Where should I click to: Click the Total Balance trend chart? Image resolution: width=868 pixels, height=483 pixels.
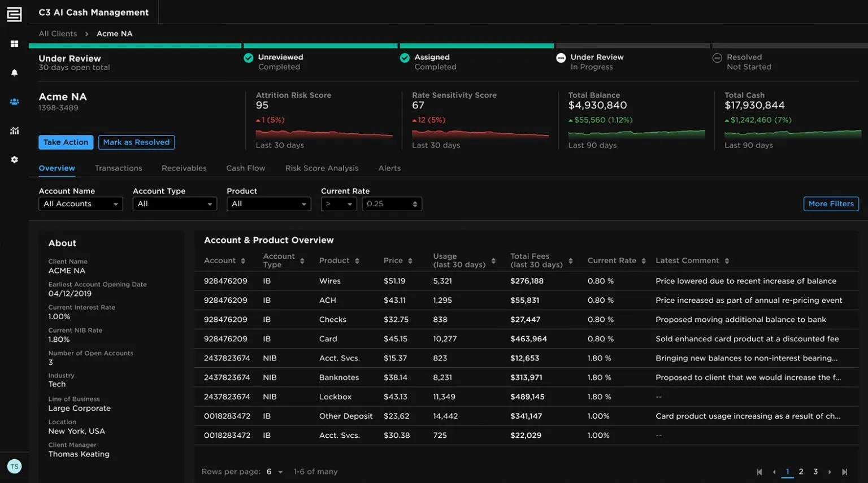(637, 134)
